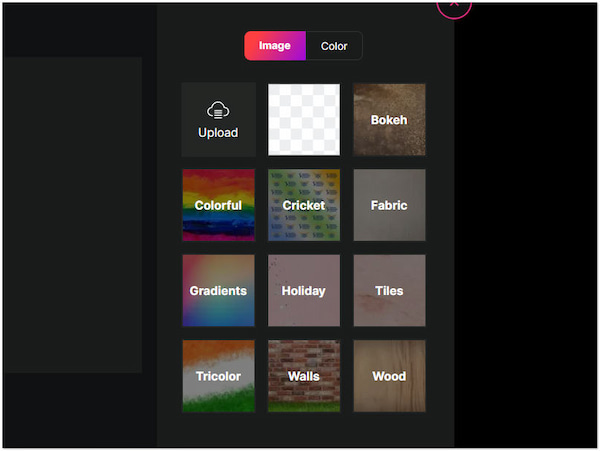Pick the Cricket background category

(304, 205)
